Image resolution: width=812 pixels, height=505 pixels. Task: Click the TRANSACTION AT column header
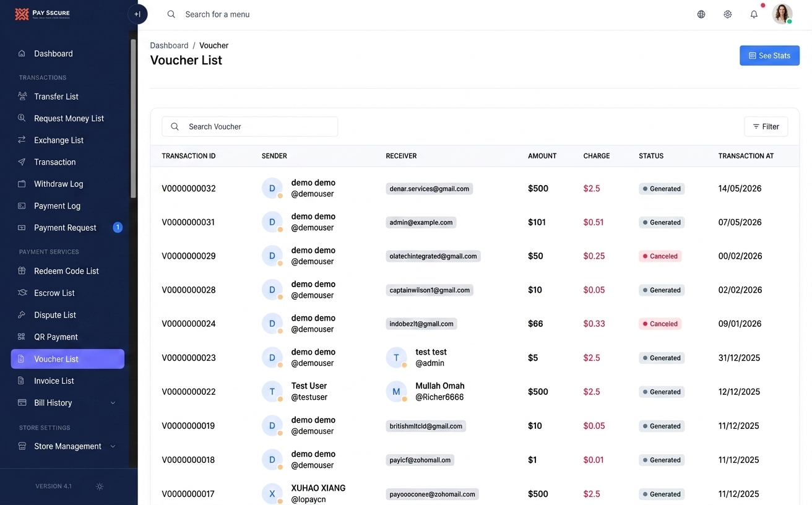746,156
